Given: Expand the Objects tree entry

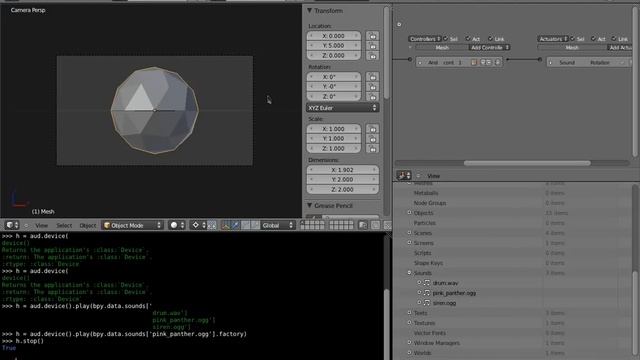Looking at the screenshot, I should tap(409, 213).
